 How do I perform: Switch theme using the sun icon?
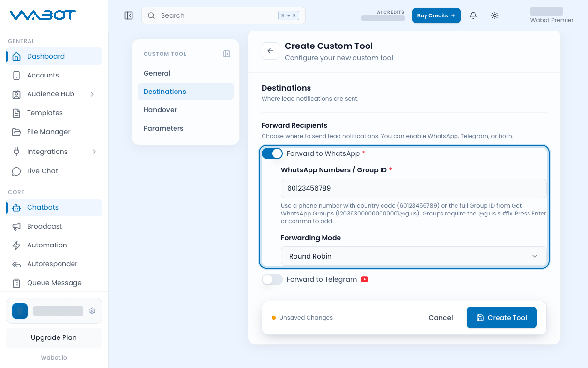pyautogui.click(x=495, y=15)
